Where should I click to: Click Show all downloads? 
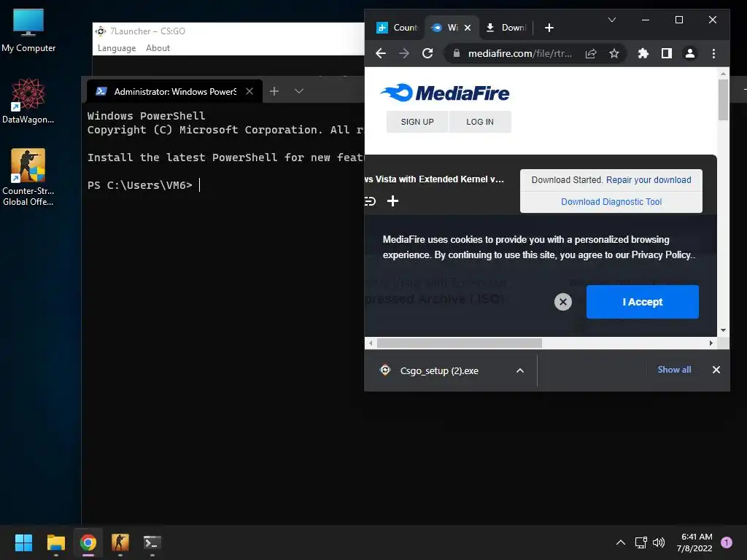coord(674,370)
